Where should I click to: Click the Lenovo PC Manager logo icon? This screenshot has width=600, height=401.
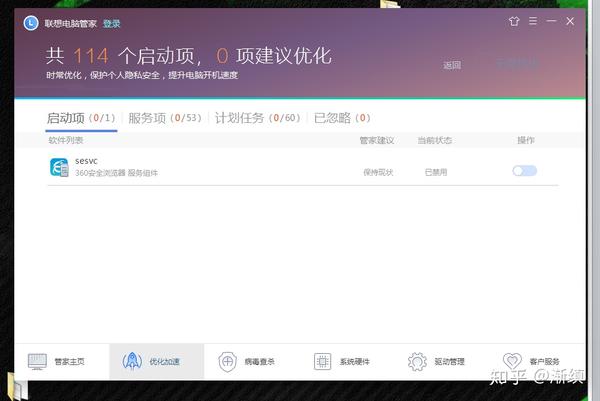31,23
